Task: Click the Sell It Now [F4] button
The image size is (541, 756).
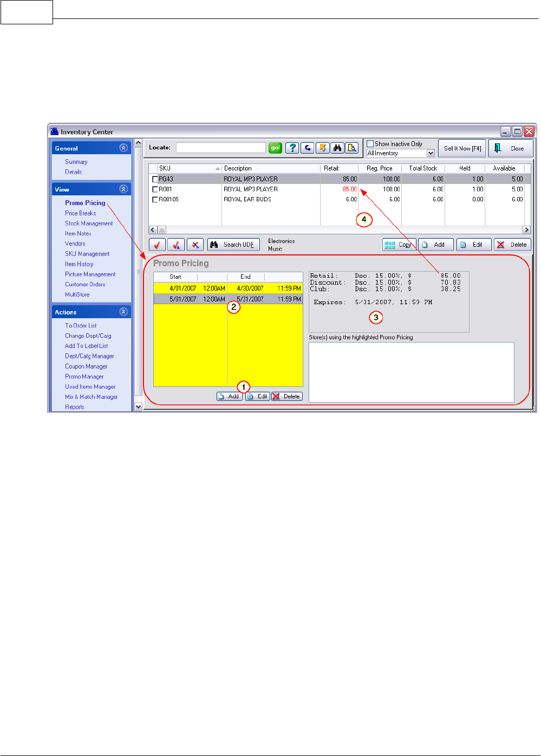Action: 462,148
